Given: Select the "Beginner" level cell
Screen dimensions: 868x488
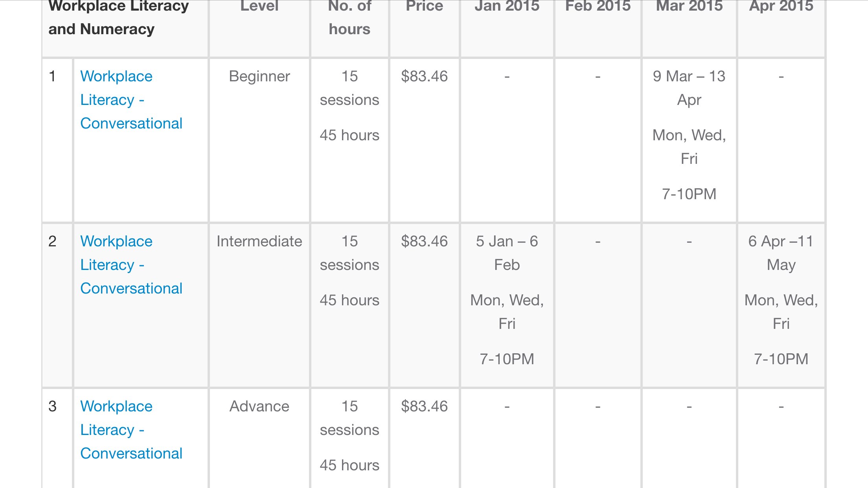Looking at the screenshot, I should pyautogui.click(x=259, y=76).
